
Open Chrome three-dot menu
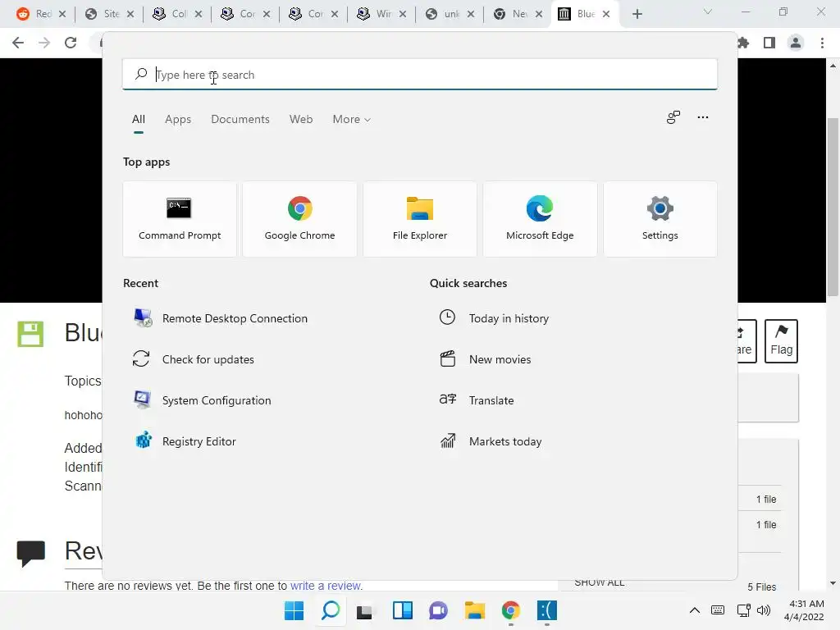[822, 43]
